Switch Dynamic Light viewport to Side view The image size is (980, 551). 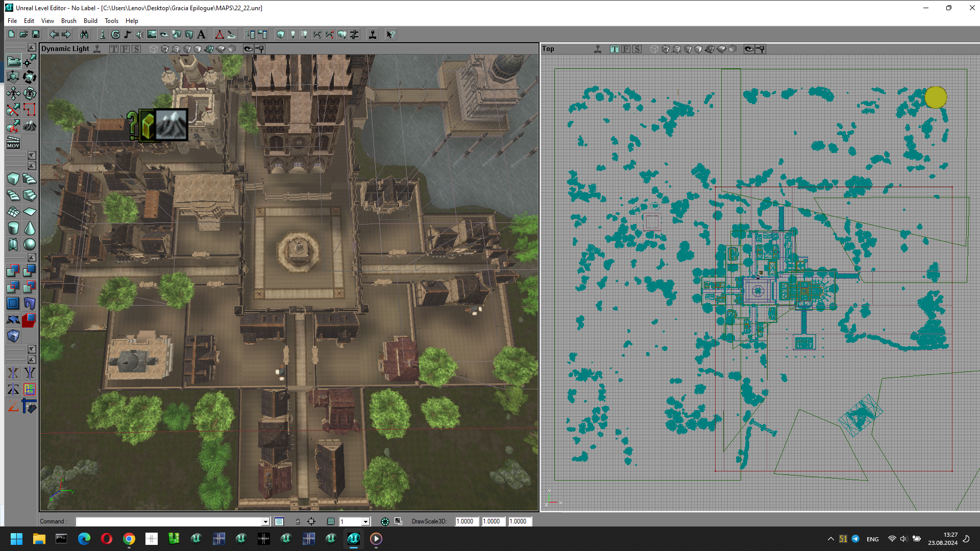(x=136, y=49)
